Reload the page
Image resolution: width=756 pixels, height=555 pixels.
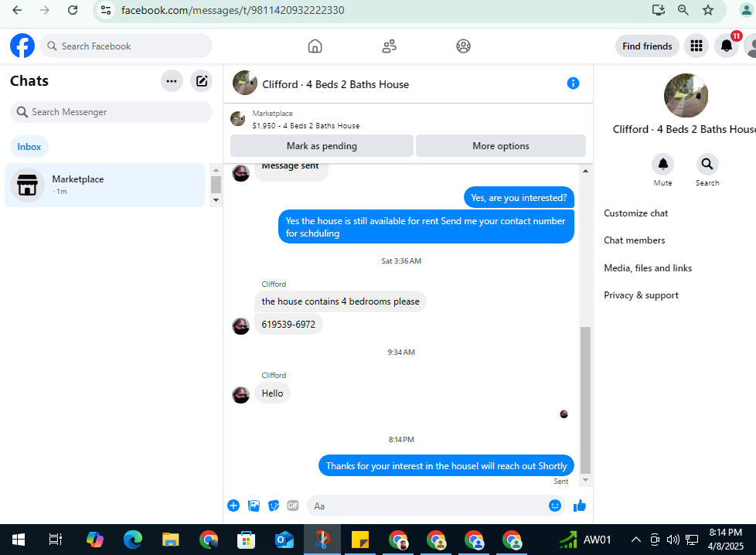[73, 10]
